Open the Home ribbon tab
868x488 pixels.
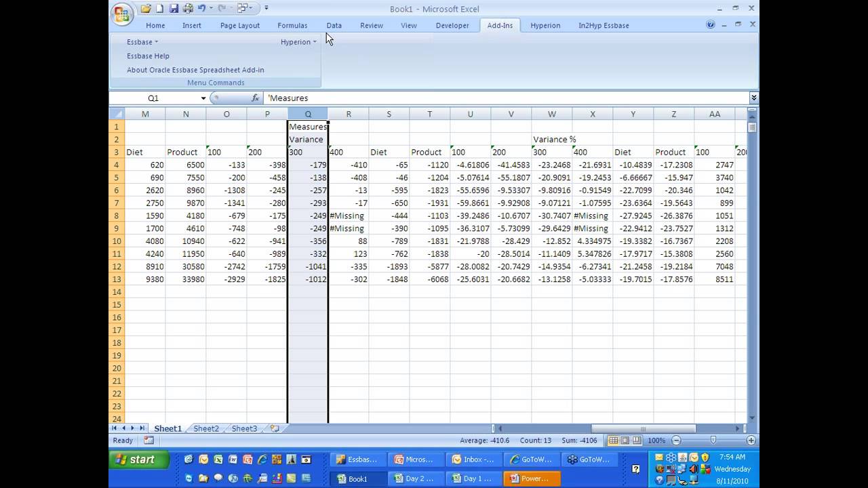[155, 25]
